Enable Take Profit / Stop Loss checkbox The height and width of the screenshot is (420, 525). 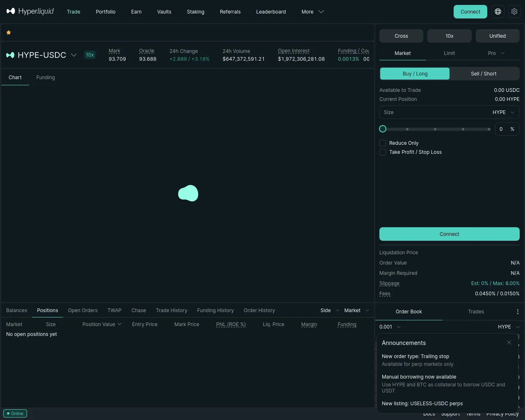click(x=383, y=152)
